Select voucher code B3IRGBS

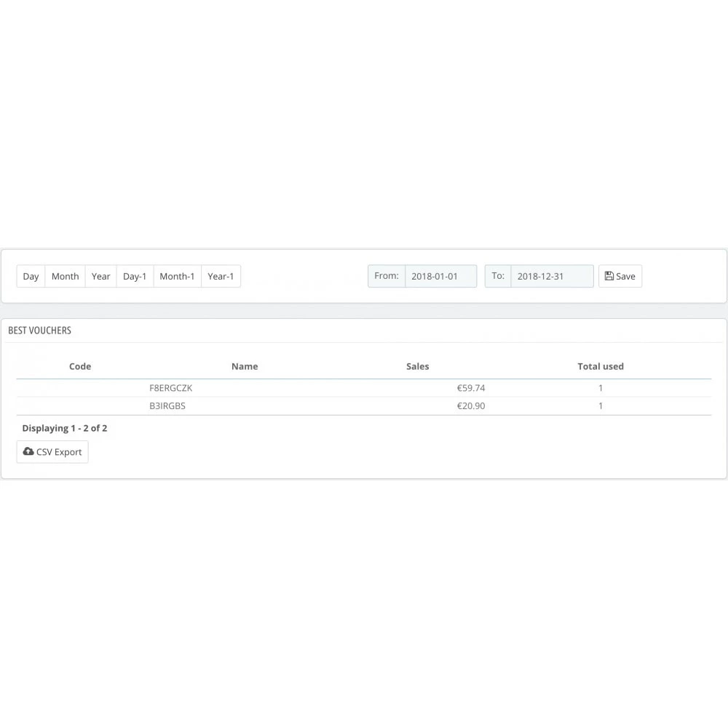coord(167,405)
